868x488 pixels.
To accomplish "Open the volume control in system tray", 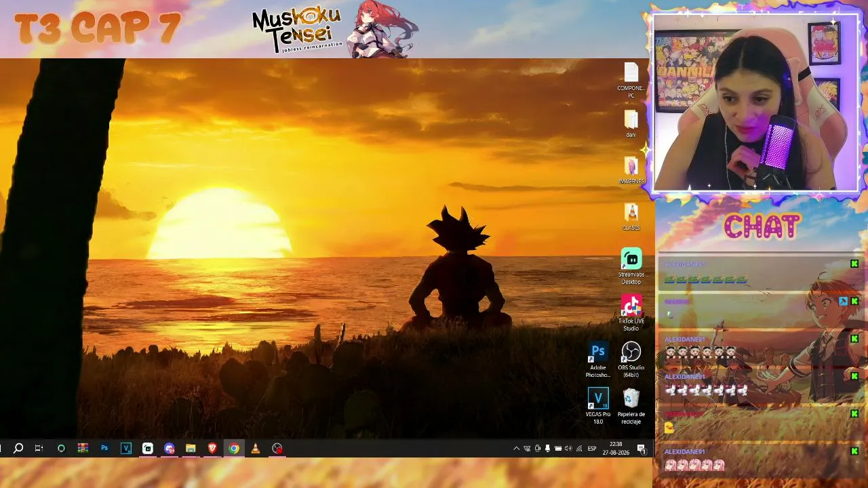I will pos(568,449).
